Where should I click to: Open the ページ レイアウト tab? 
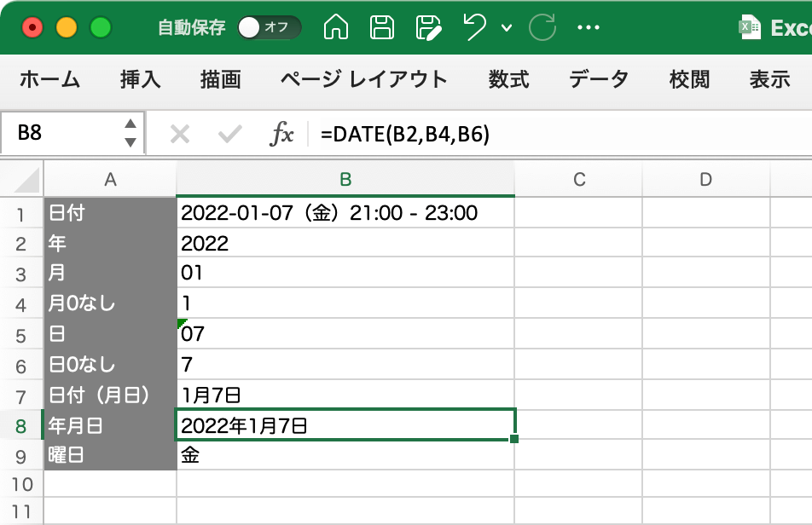click(x=364, y=80)
